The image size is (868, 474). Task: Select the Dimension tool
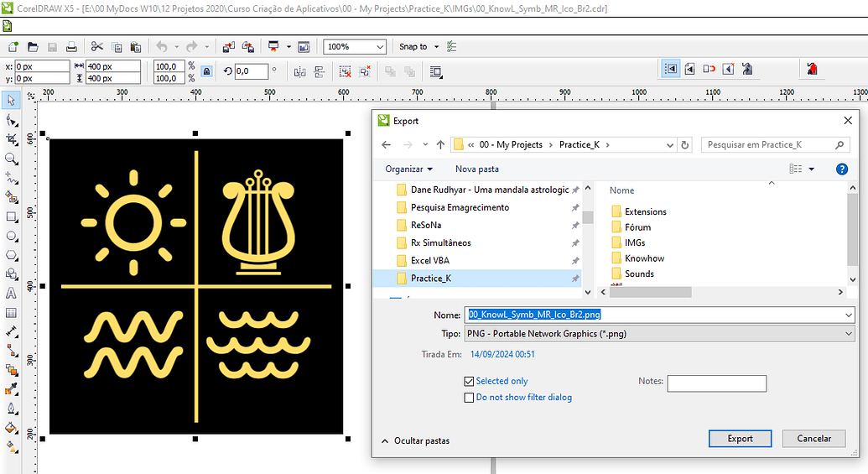pos(11,331)
